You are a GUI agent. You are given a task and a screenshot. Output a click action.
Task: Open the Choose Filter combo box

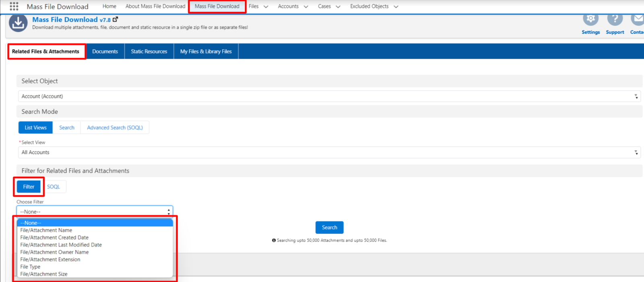[x=95, y=211]
